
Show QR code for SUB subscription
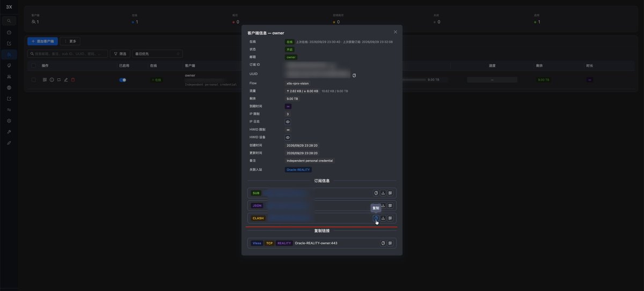click(x=390, y=193)
